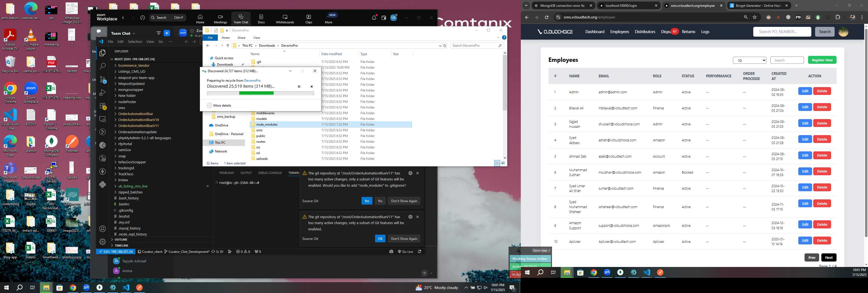Click the FD extension icon in Chrome
This screenshot has height=293, width=868.
[x=798, y=17]
